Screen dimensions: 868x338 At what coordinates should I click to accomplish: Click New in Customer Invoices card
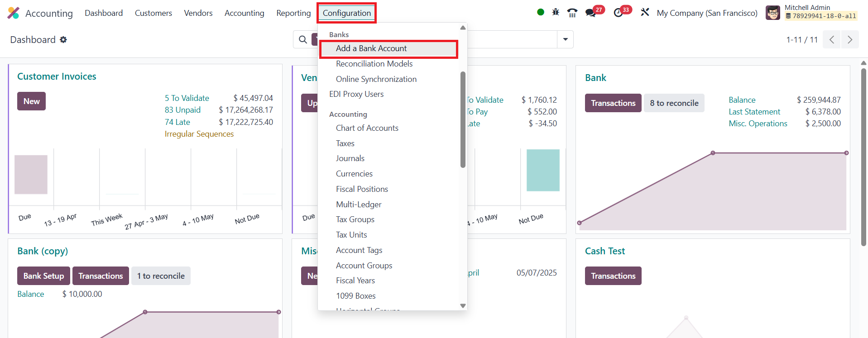pyautogui.click(x=32, y=101)
